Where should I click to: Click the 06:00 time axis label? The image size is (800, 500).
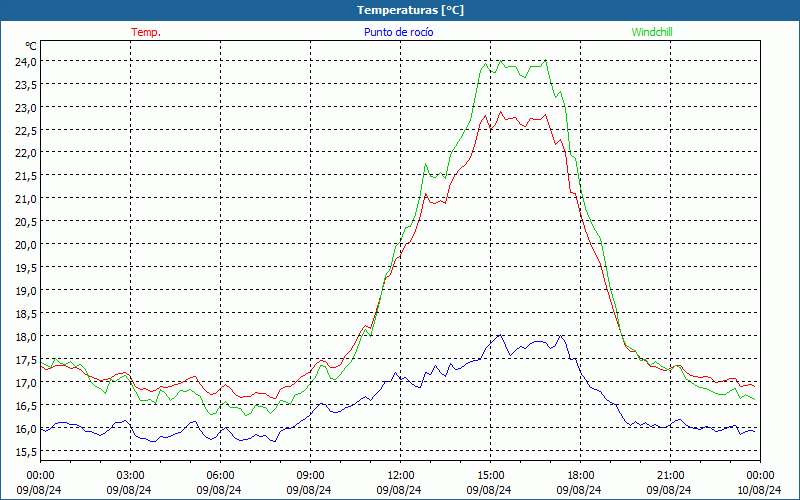pyautogui.click(x=220, y=475)
